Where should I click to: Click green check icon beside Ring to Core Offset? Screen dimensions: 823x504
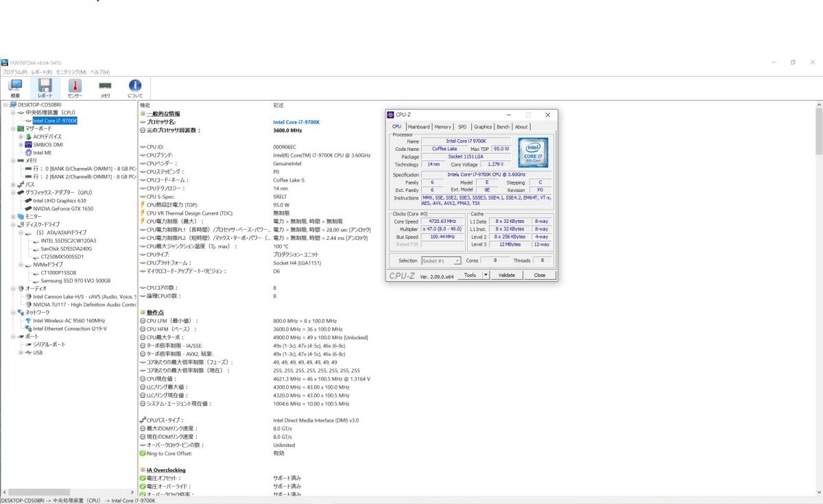click(143, 453)
